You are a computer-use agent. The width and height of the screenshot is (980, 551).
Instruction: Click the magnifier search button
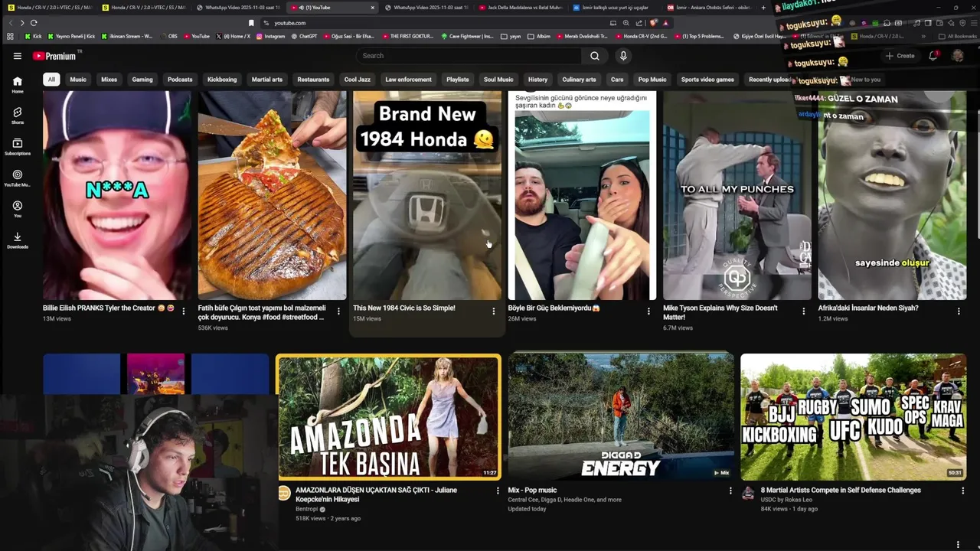point(595,56)
